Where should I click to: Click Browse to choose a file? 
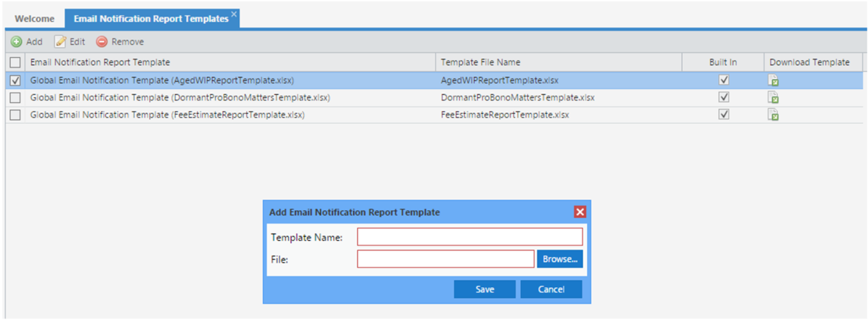click(559, 259)
